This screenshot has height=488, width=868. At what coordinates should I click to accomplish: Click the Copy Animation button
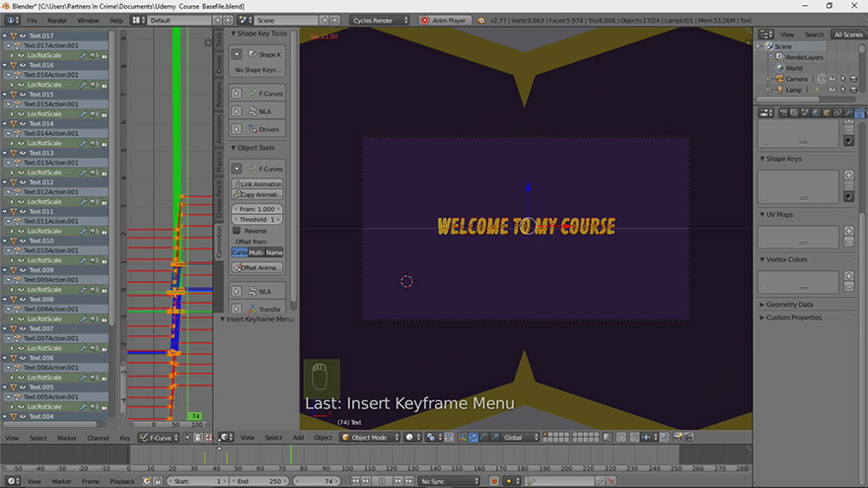point(257,194)
